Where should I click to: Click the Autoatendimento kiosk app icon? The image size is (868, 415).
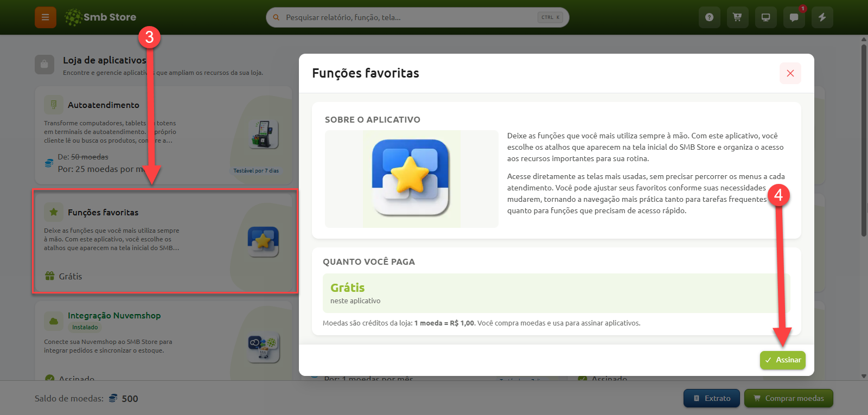54,105
